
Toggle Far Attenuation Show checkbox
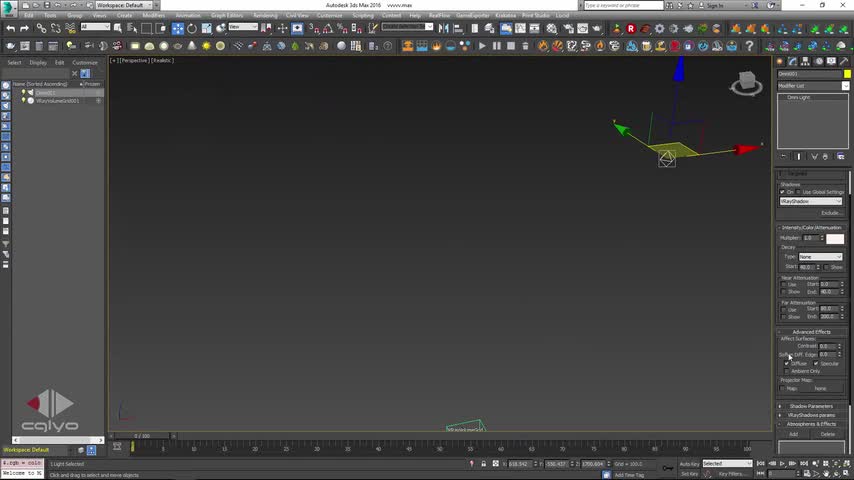click(784, 317)
